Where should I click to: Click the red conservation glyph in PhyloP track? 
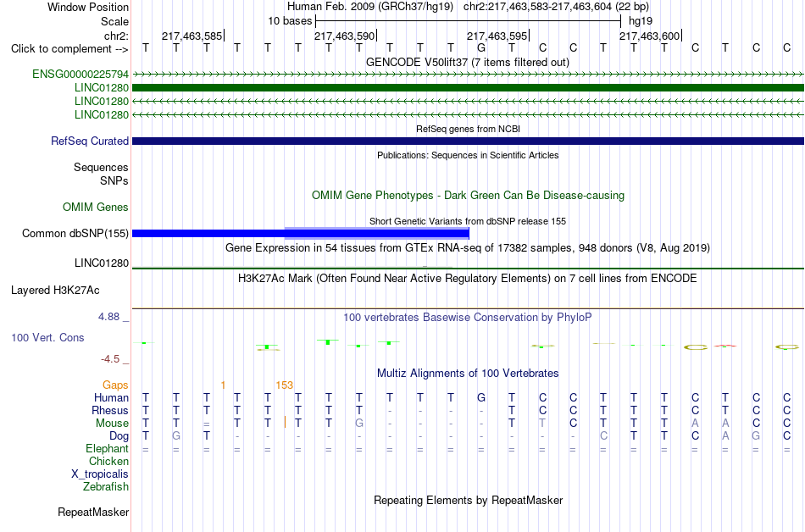[x=724, y=346]
